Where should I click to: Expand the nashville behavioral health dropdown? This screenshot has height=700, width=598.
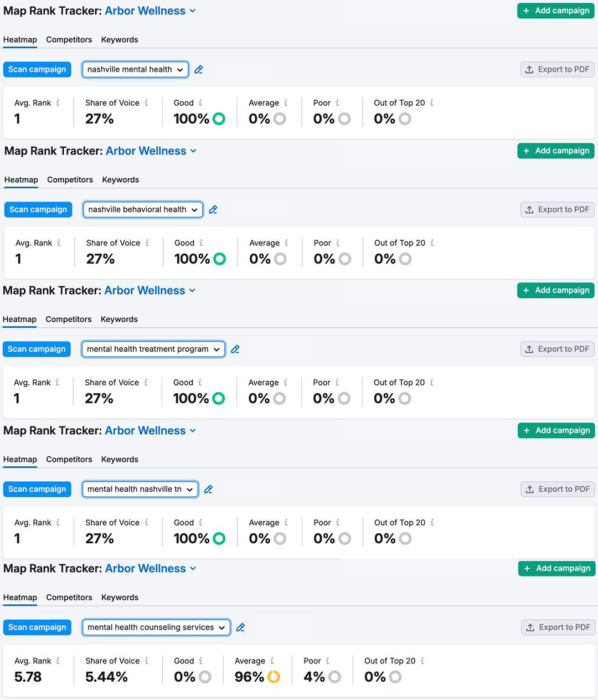tap(143, 210)
